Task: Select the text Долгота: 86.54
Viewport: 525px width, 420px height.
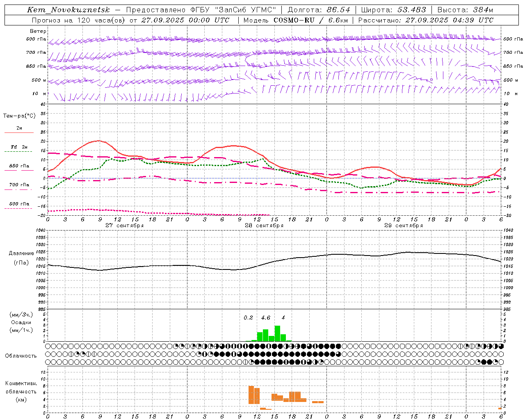Action: pyautogui.click(x=319, y=10)
